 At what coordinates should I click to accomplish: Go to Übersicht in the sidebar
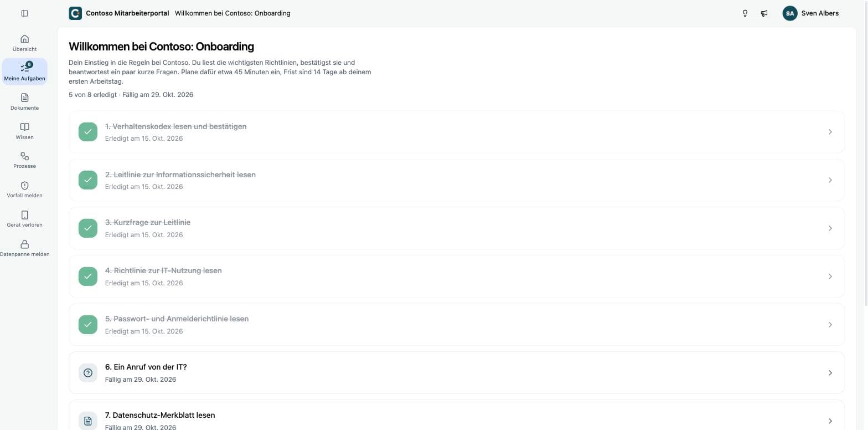(x=24, y=43)
